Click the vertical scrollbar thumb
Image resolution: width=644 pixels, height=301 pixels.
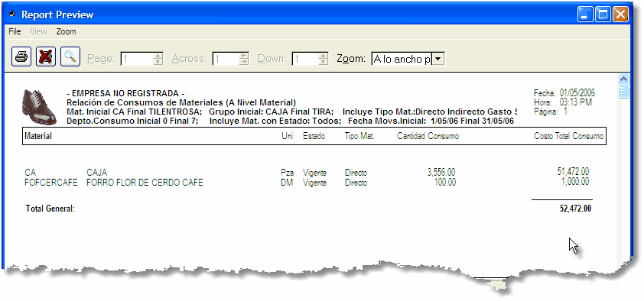pos(623,92)
